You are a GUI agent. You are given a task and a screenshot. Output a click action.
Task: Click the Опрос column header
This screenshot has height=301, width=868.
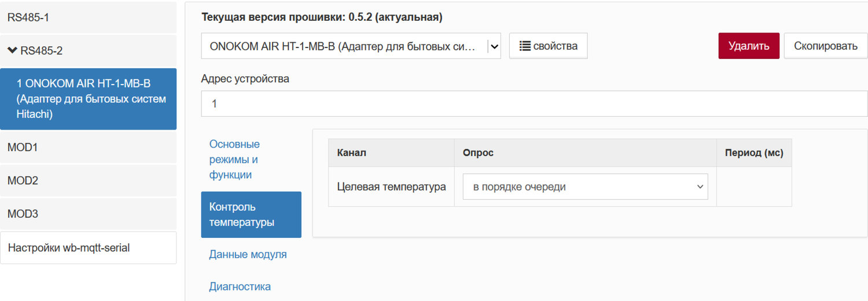pos(586,153)
